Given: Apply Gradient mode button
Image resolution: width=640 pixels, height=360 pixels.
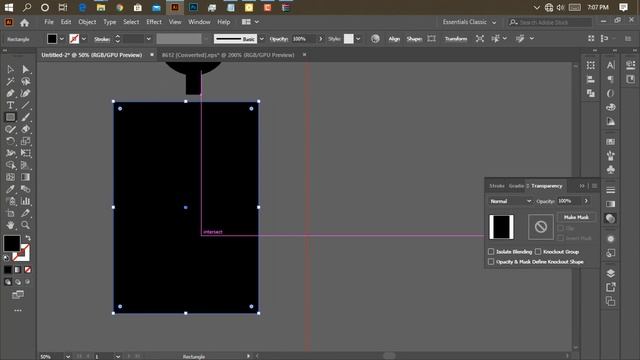Looking at the screenshot, I should pos(18,270).
